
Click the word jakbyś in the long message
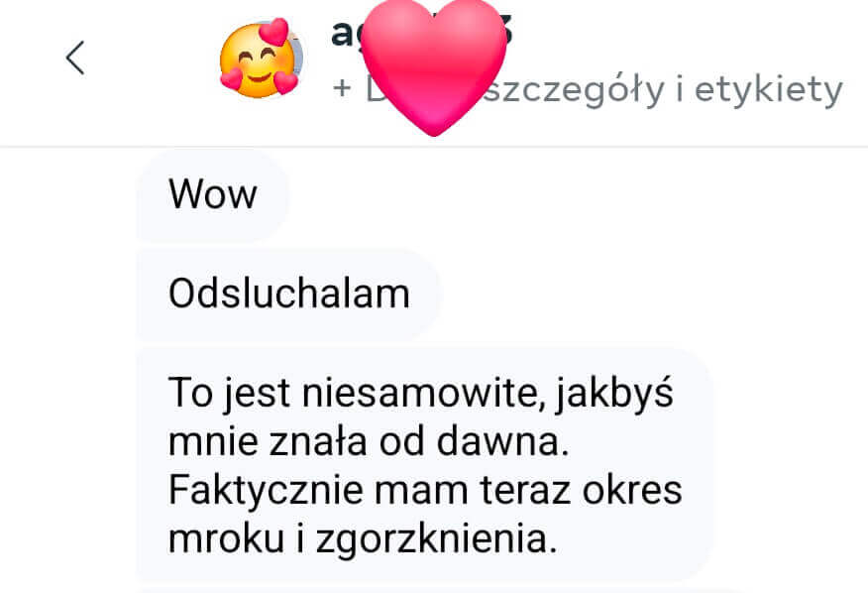coord(614,394)
